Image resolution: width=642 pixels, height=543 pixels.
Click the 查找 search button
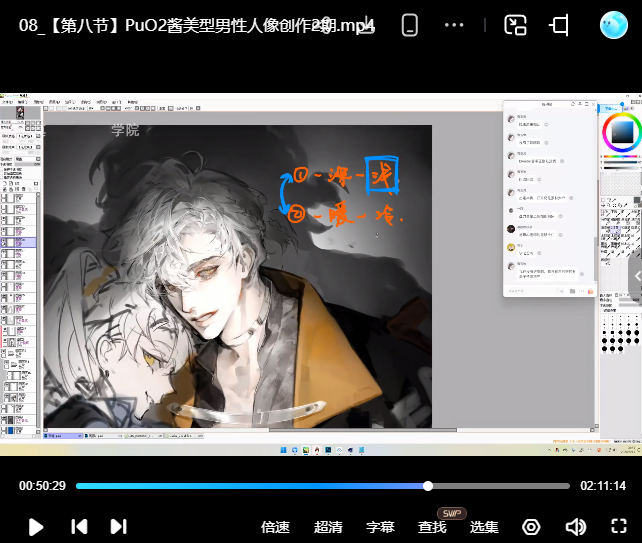coord(432,527)
